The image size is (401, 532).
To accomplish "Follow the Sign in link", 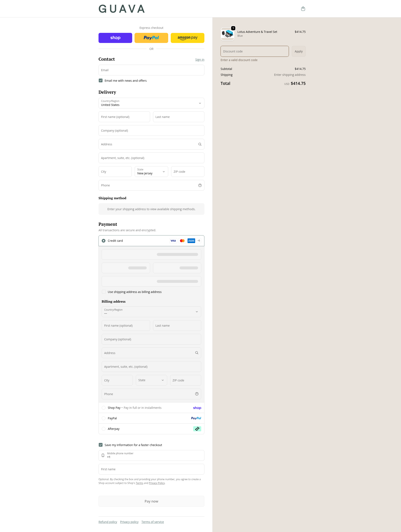I will click(200, 60).
